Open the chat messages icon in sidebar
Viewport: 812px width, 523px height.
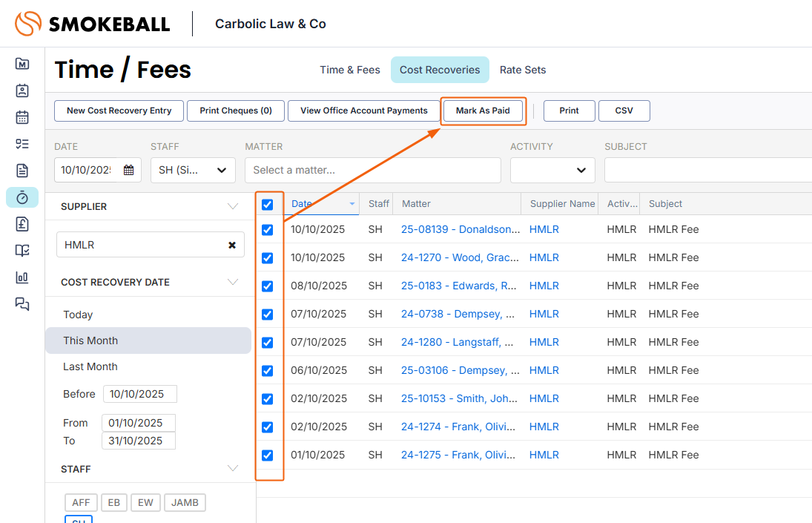(x=22, y=304)
